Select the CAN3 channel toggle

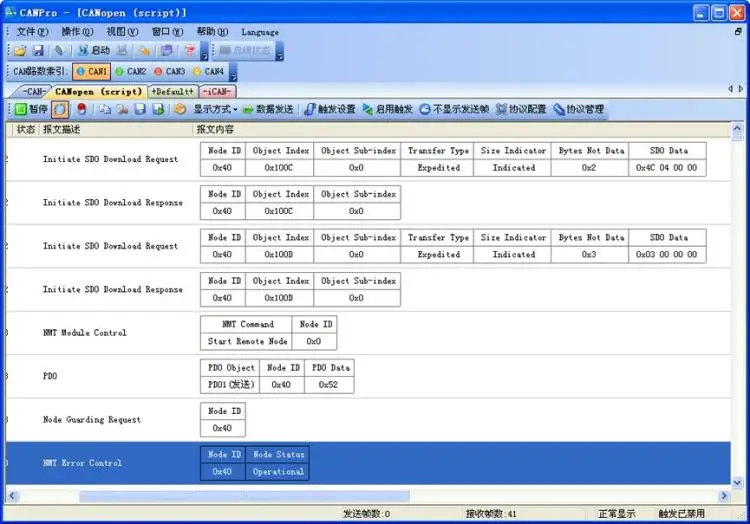[x=169, y=71]
